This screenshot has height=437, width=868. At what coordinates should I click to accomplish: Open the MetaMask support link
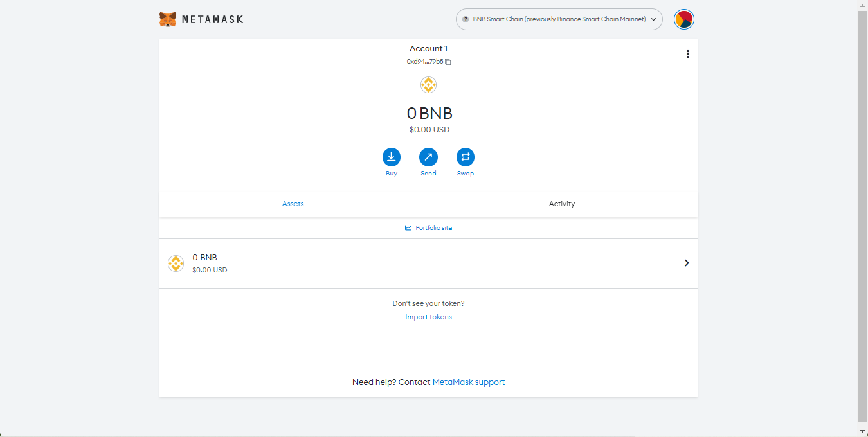[469, 382]
